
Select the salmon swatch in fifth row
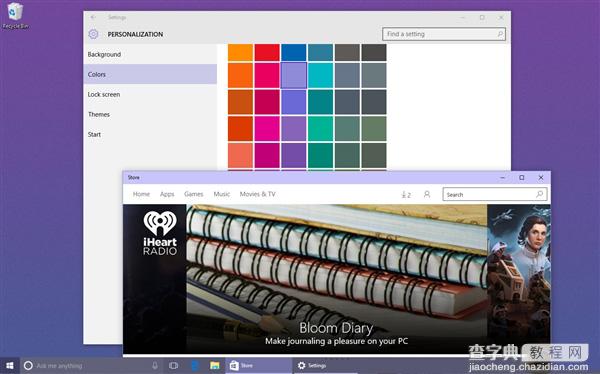(240, 156)
